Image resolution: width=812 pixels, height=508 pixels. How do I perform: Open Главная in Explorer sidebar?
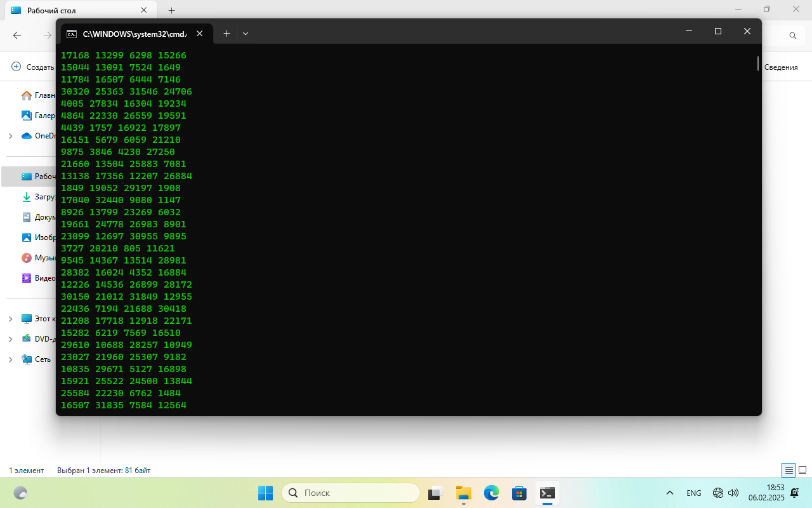(38, 95)
